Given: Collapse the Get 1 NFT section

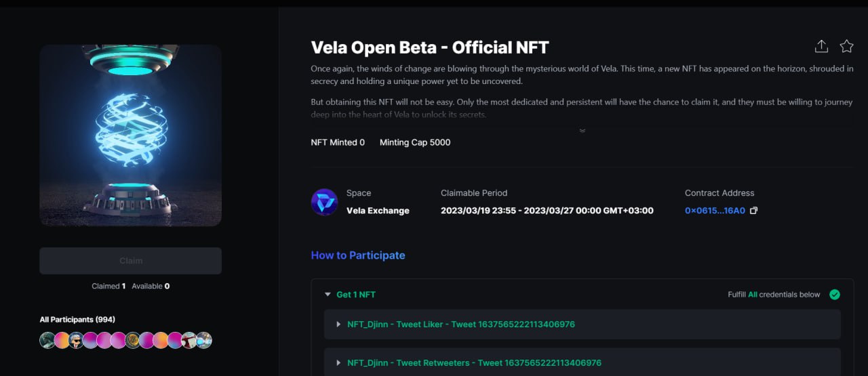Looking at the screenshot, I should click(x=328, y=295).
